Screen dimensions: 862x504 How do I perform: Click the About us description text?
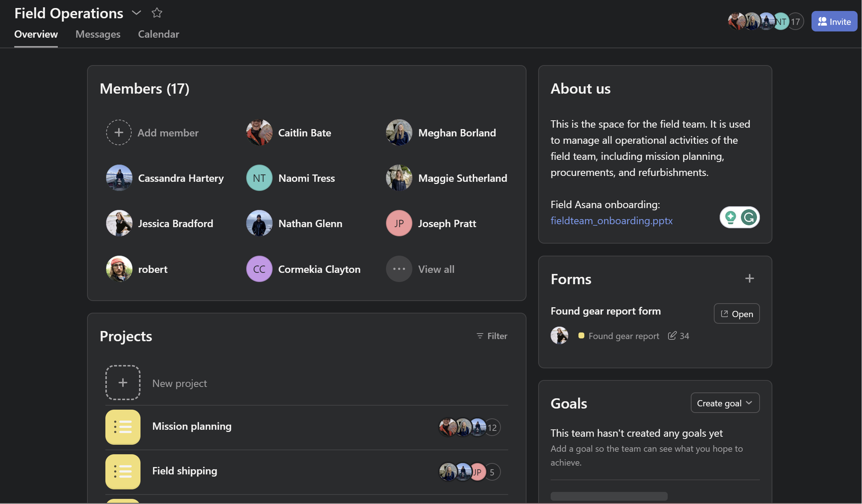(x=650, y=148)
